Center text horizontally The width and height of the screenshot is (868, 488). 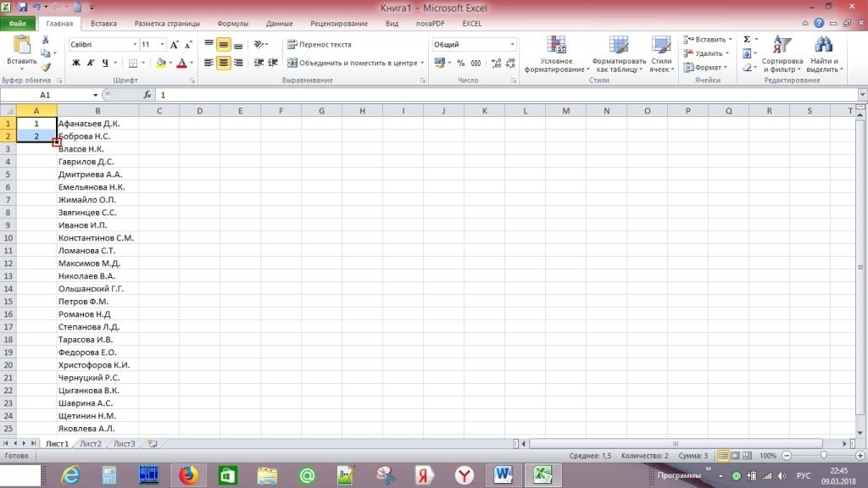click(223, 63)
